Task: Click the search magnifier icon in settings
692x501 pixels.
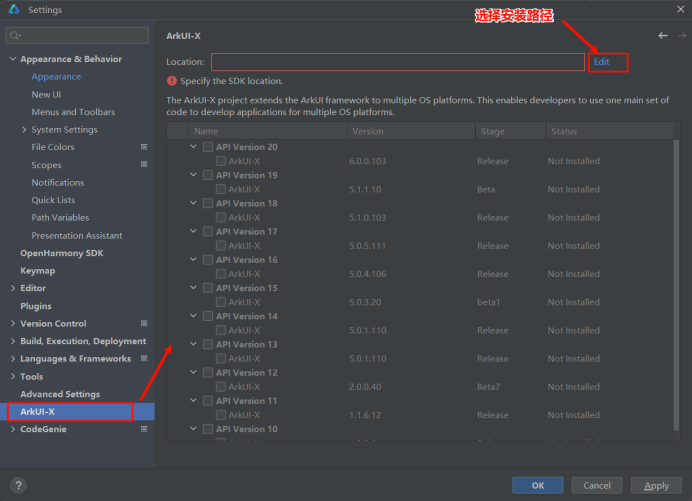Action: pyautogui.click(x=15, y=35)
